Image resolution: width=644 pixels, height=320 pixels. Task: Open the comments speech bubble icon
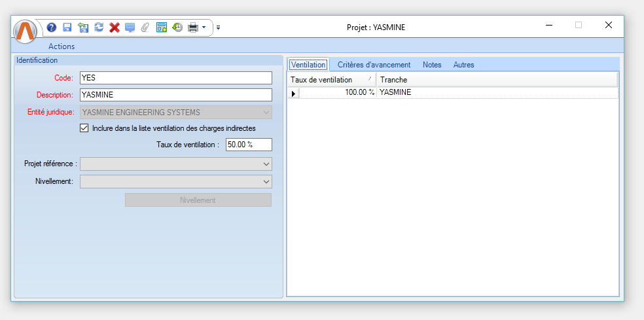pos(130,27)
